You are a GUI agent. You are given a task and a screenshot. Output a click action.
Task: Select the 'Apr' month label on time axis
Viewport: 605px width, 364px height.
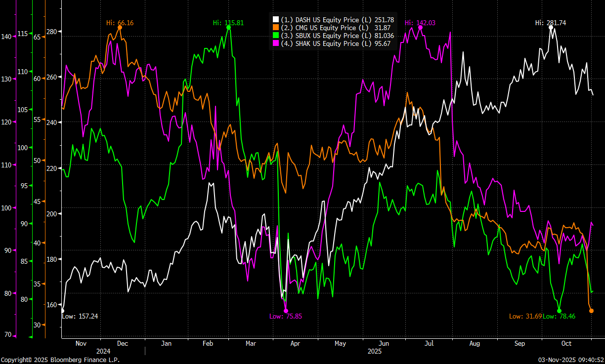coord(295,343)
